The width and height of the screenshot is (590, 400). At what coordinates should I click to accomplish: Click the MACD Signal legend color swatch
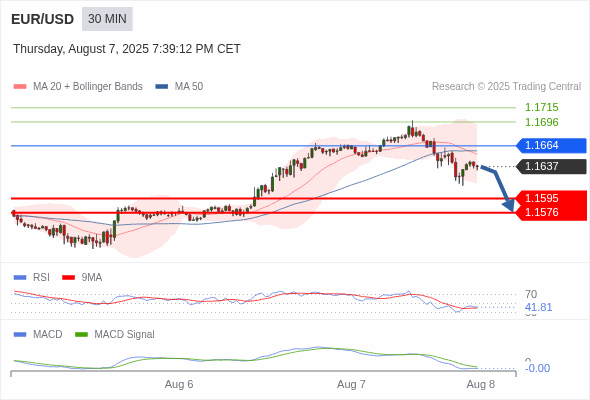(81, 335)
